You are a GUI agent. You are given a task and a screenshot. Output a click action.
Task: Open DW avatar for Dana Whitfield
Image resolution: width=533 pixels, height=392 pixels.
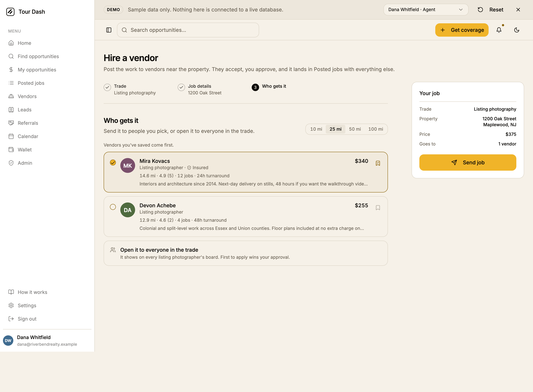pos(8,341)
